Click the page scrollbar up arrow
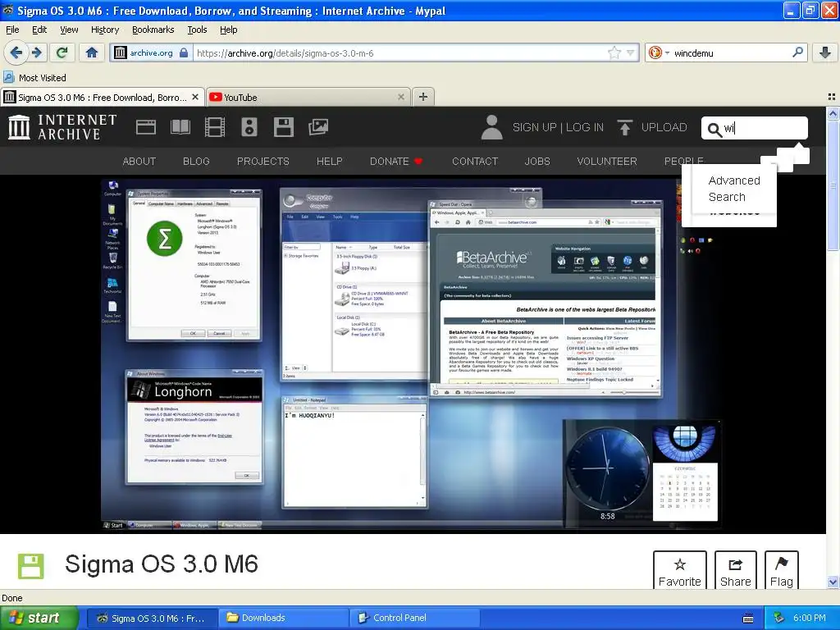Viewport: 840px width, 630px height. click(833, 113)
